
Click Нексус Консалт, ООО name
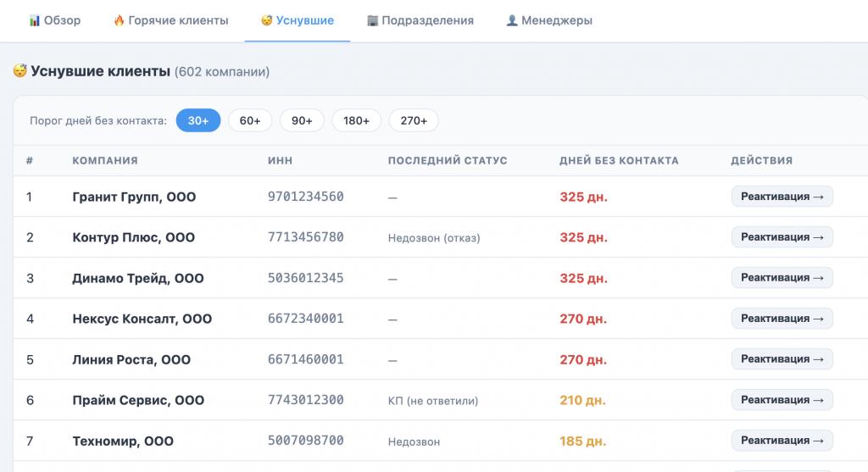coord(142,319)
